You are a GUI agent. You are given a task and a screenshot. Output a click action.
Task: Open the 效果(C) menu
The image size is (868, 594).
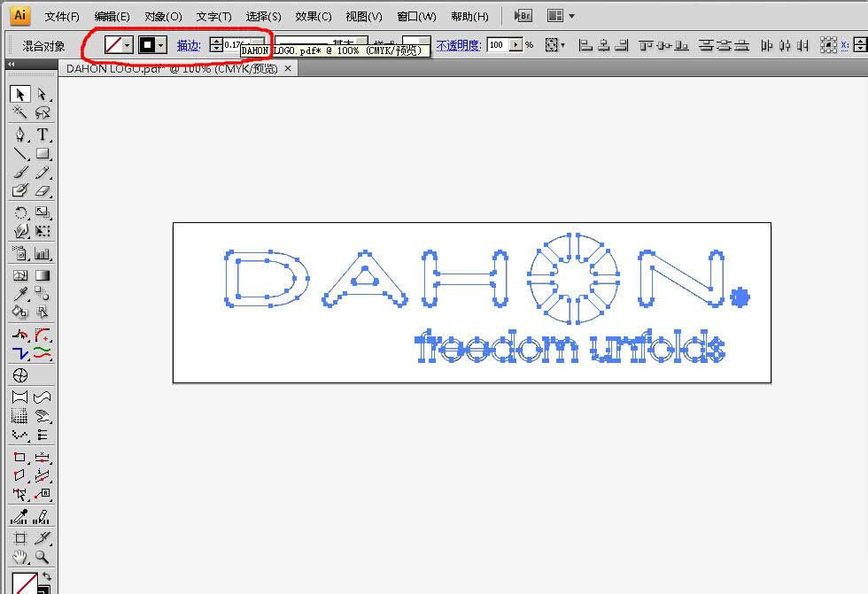(314, 17)
